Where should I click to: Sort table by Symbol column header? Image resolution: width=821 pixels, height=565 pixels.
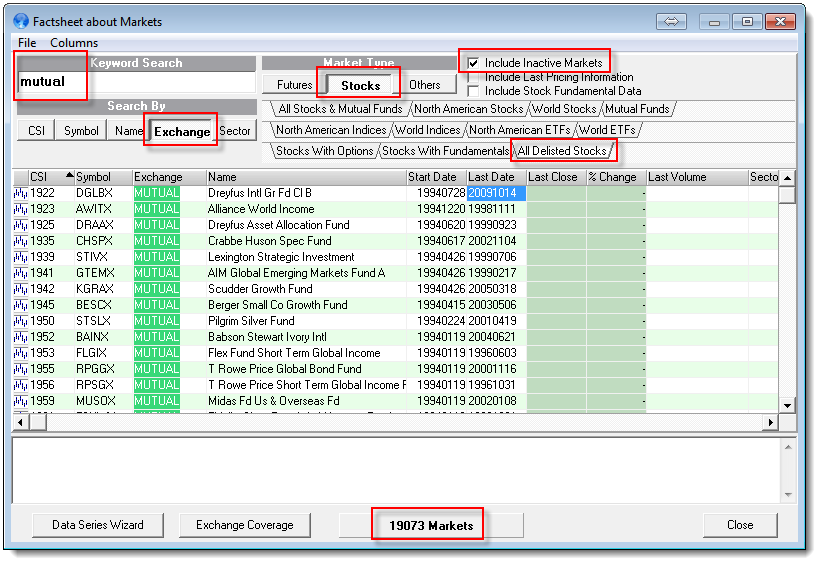(104, 177)
